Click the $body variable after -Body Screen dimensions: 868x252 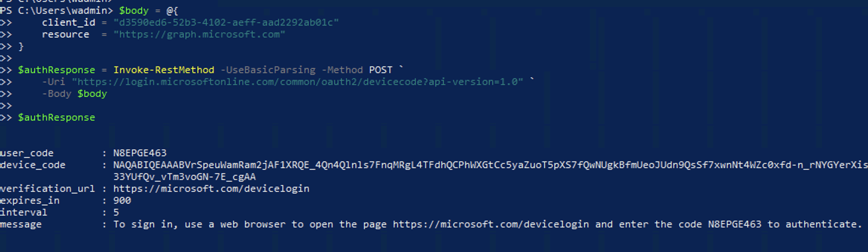[92, 94]
